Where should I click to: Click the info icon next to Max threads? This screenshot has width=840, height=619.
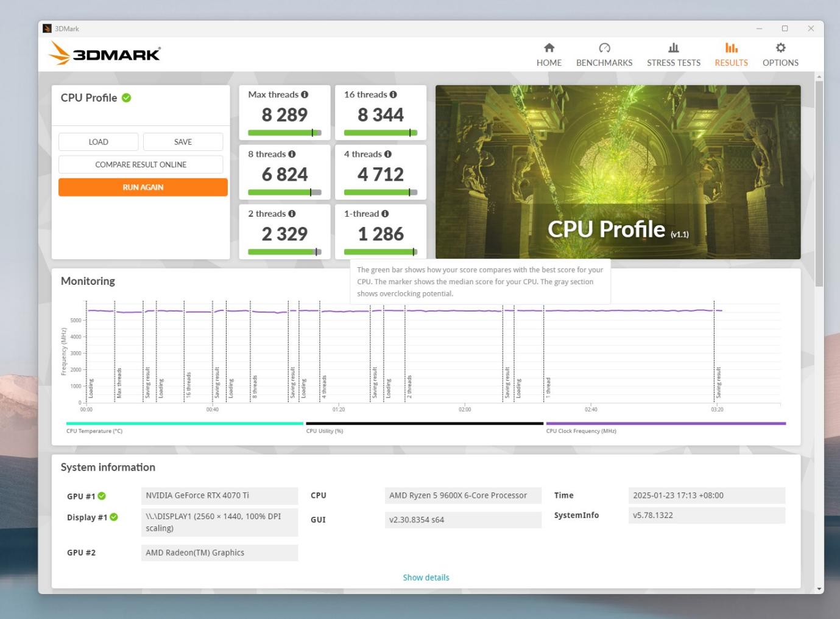pyautogui.click(x=305, y=94)
